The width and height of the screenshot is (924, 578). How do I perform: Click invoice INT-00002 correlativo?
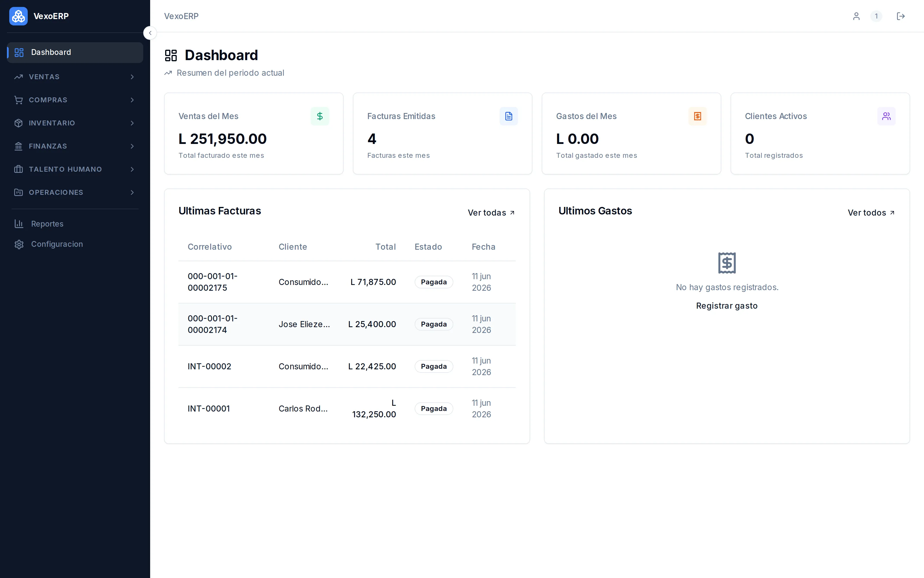click(x=209, y=367)
